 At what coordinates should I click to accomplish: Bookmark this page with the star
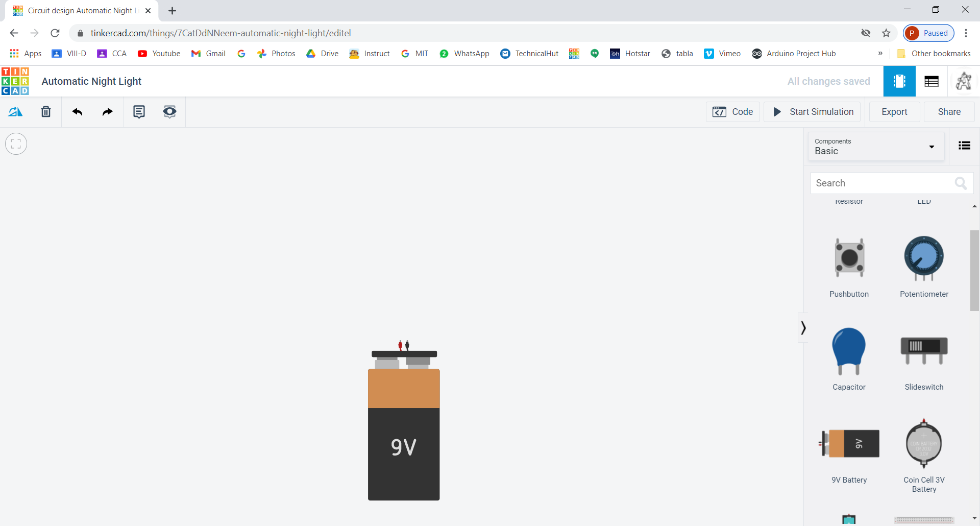click(x=887, y=33)
